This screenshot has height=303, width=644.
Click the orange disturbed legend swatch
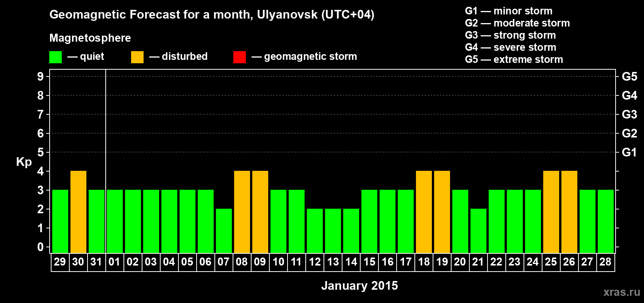[137, 57]
